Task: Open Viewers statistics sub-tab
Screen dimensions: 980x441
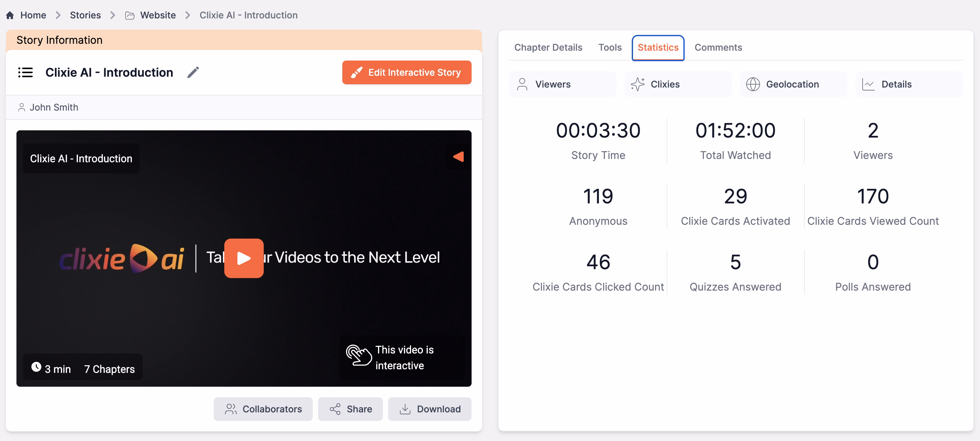Action: 563,84
